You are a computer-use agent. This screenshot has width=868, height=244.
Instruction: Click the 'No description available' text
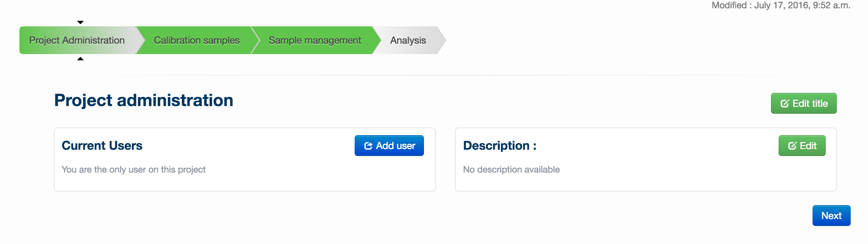click(511, 169)
